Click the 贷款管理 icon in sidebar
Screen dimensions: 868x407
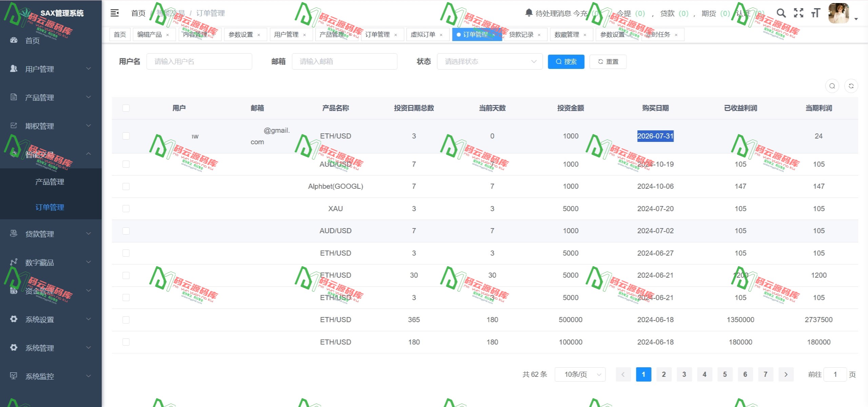tap(14, 234)
